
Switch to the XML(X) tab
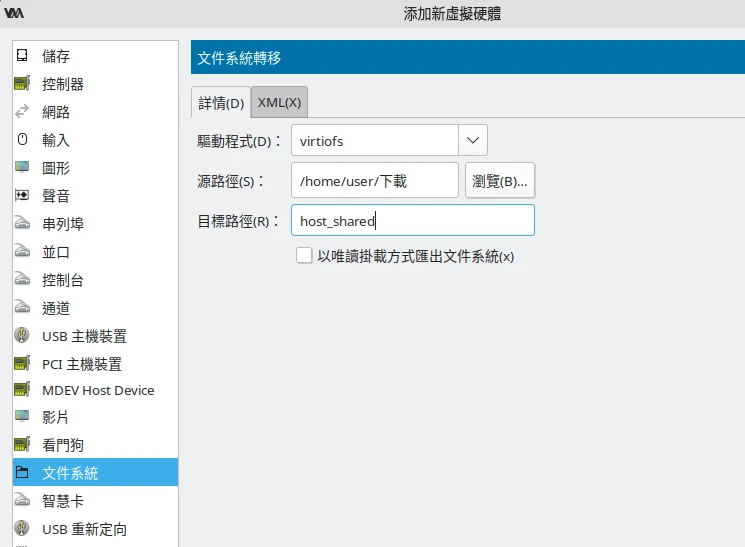(279, 102)
